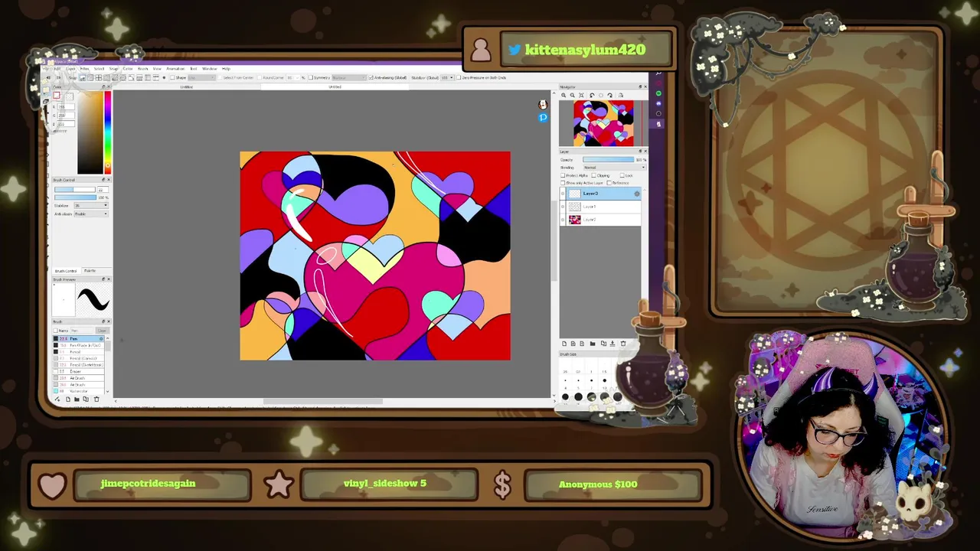Click the Navigator fit-to-window icon
980x551 pixels.
pyautogui.click(x=581, y=95)
